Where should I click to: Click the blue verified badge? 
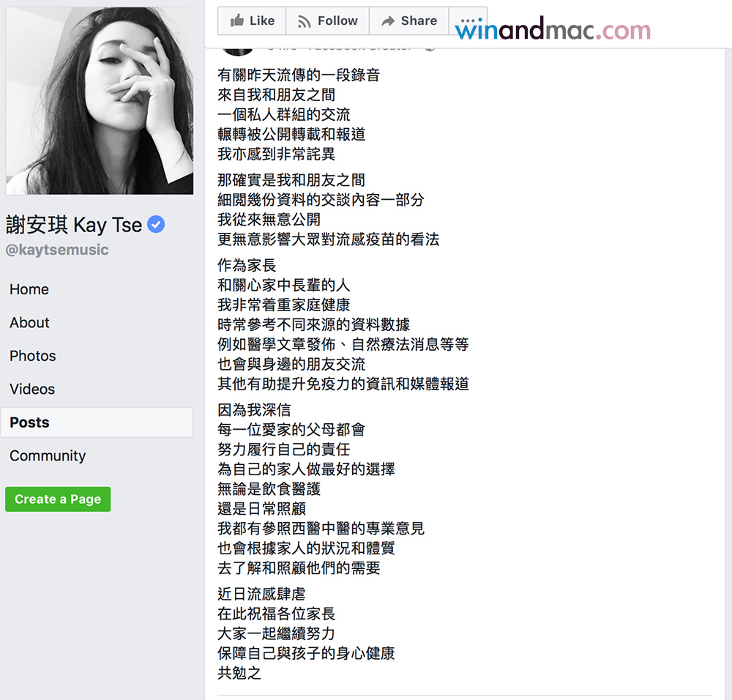(155, 225)
